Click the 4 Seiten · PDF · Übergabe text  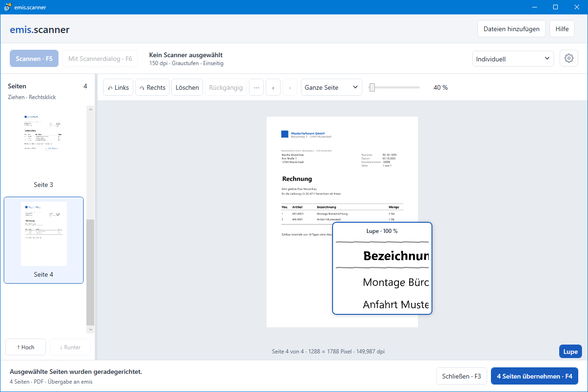point(51,382)
